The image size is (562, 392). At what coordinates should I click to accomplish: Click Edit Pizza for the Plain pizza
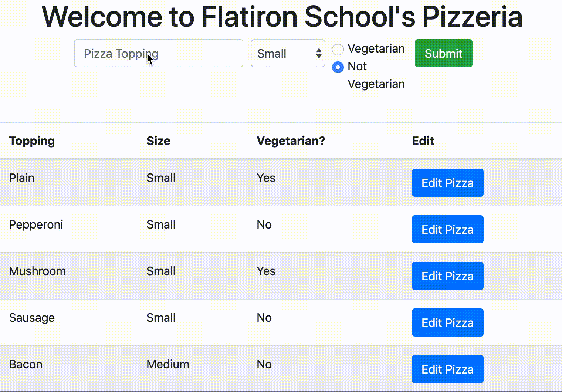coord(447,183)
